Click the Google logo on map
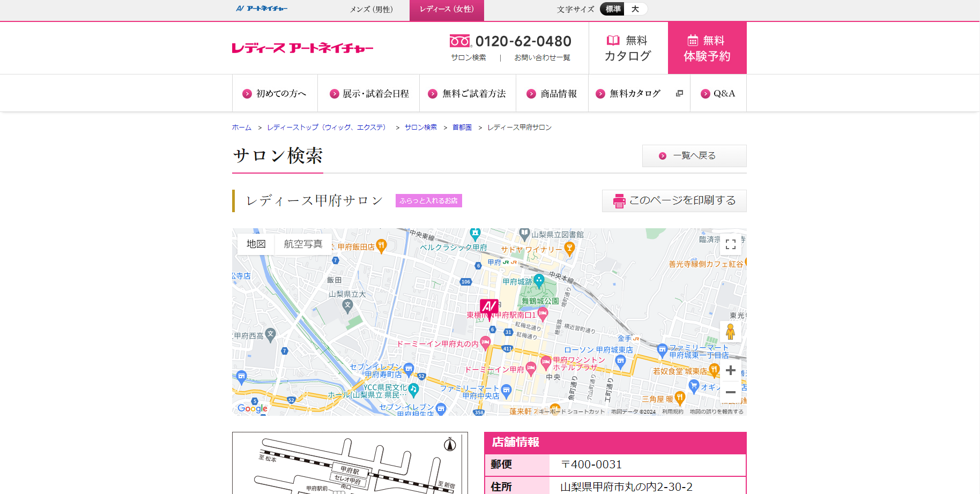 [252, 408]
